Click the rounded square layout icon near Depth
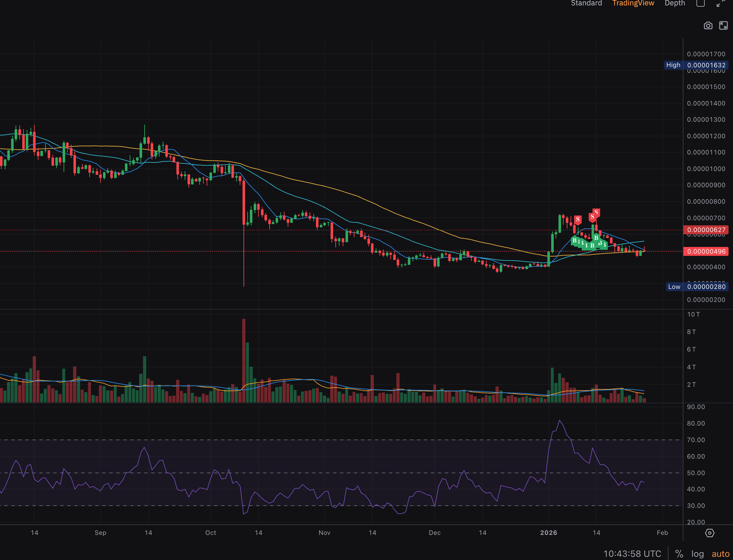This screenshot has height=560, width=733. coord(700,3)
